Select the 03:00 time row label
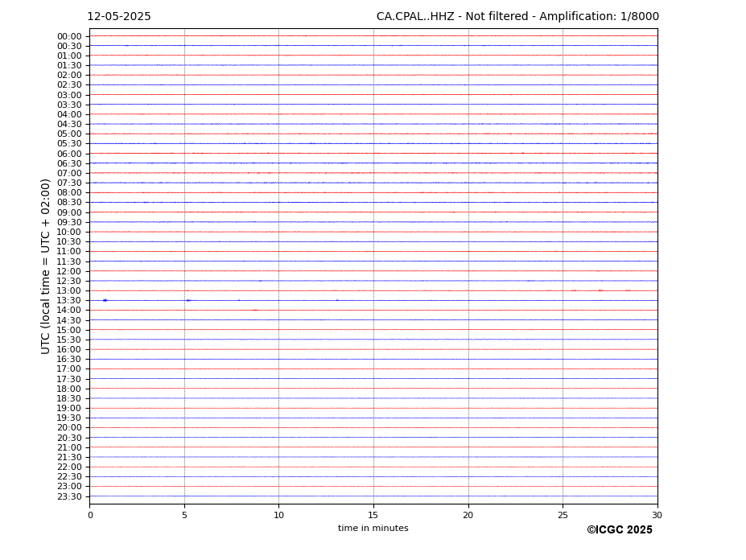746x560 pixels. (69, 95)
